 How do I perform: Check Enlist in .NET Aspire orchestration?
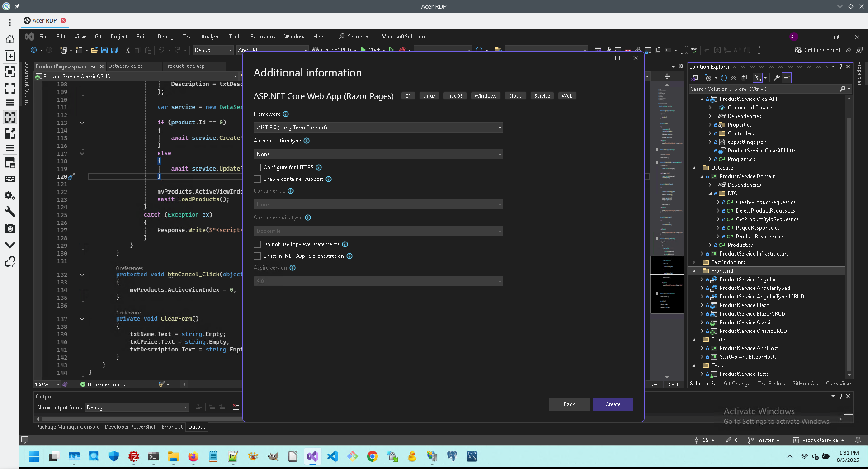click(257, 256)
